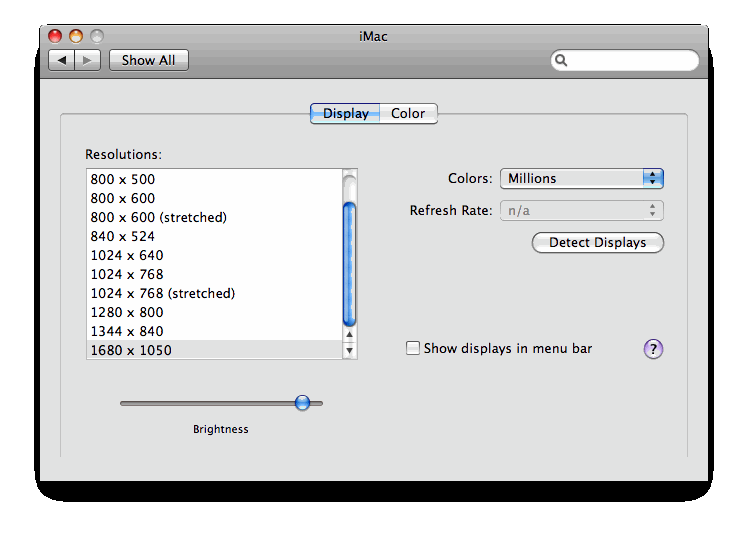The image size is (748, 536).
Task: Click the resolutions list scroll up arrow
Action: pos(350,334)
